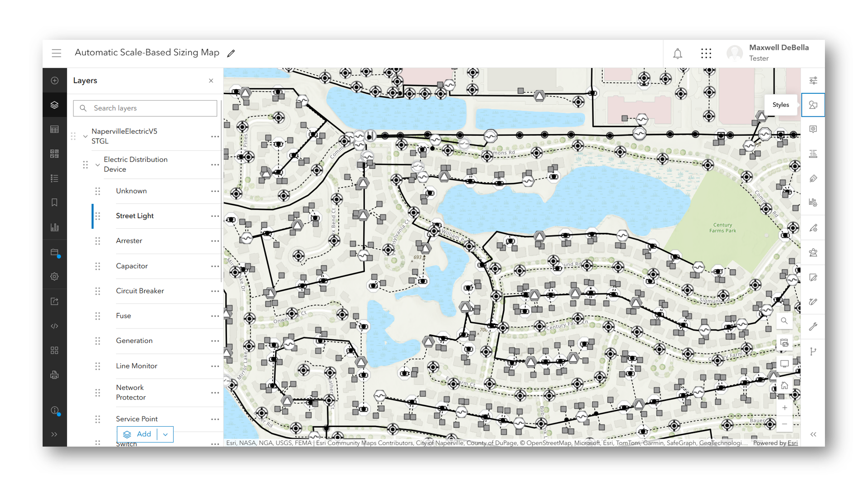Click the monitor screen map widget
The image size is (868, 486).
[x=784, y=364]
